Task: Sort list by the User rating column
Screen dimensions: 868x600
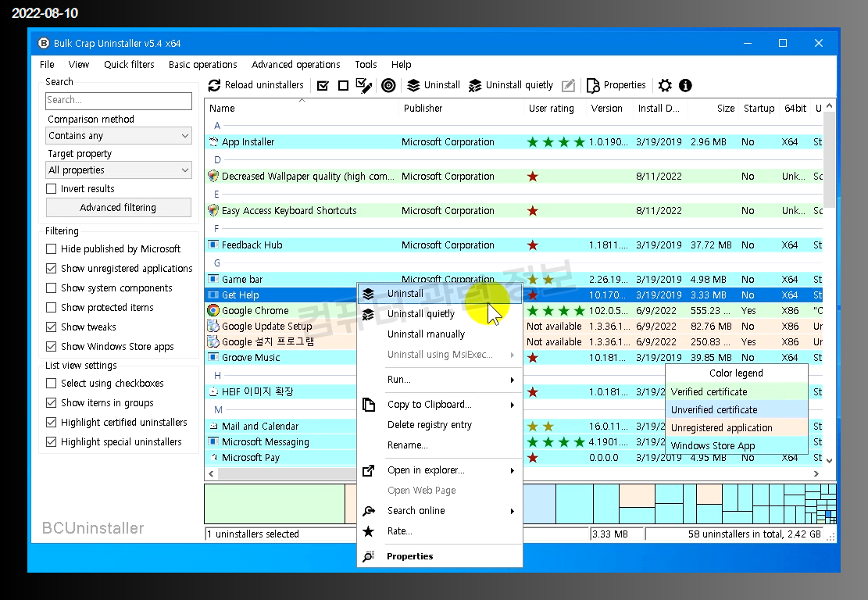Action: pyautogui.click(x=554, y=109)
